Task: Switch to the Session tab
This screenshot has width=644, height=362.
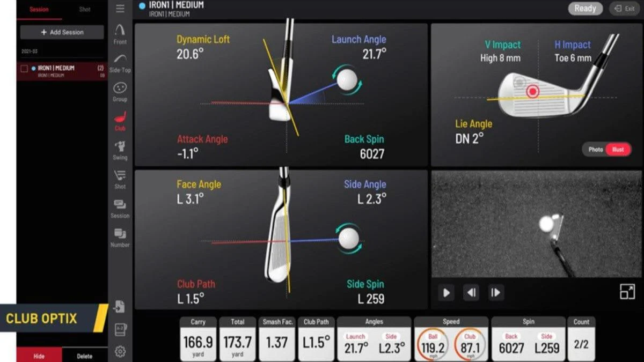Action: (39, 10)
